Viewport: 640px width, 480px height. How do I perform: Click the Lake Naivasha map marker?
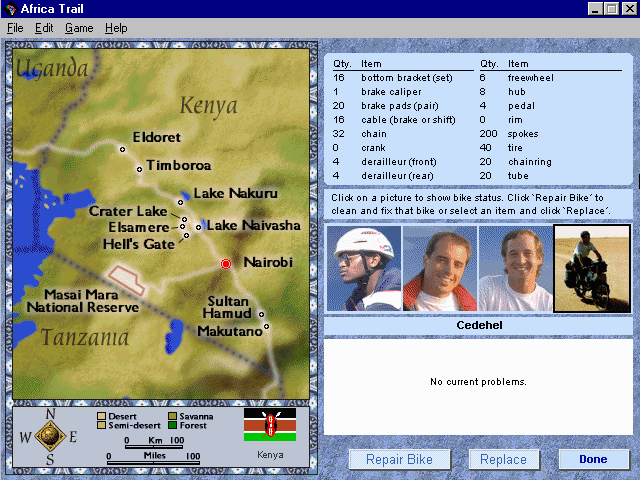[198, 227]
